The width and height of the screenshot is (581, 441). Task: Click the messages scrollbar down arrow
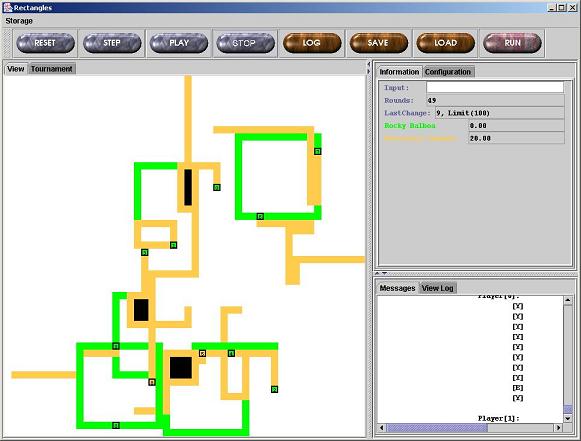tap(568, 418)
